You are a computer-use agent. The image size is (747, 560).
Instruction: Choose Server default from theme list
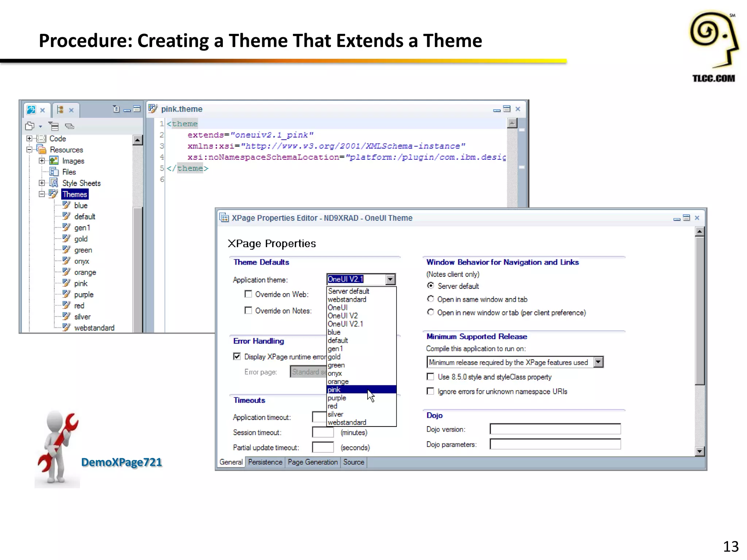click(x=361, y=291)
